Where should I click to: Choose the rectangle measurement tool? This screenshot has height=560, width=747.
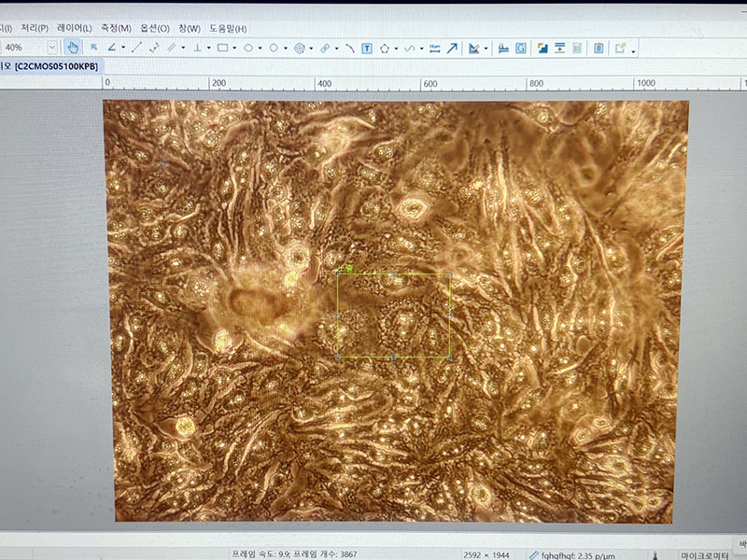223,48
